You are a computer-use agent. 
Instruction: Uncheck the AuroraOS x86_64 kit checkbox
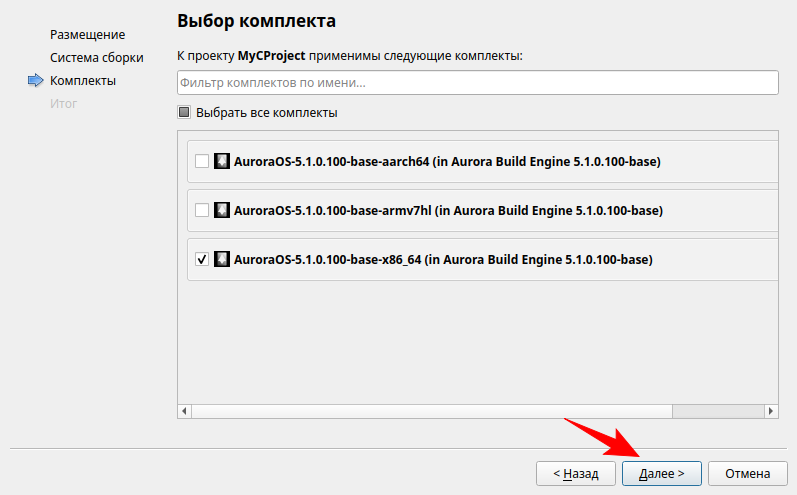(202, 259)
